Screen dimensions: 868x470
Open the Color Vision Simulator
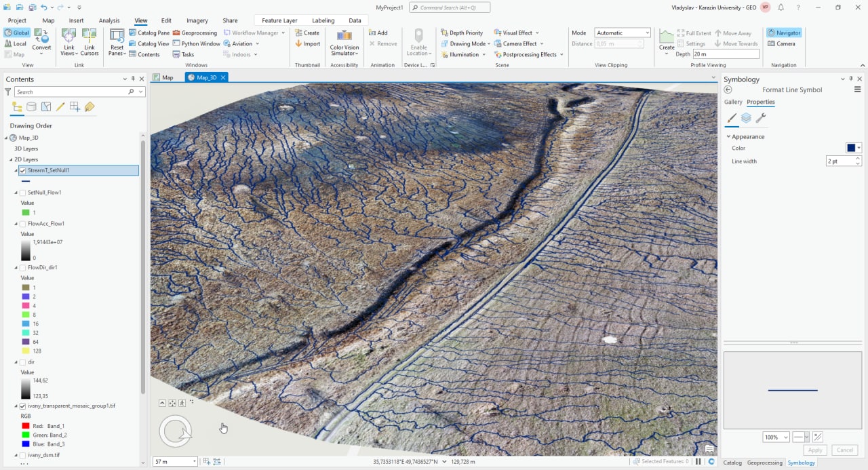344,41
